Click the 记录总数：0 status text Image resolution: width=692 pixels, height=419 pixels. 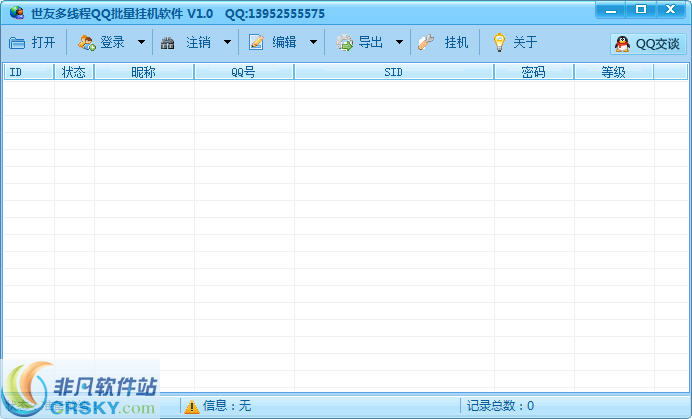tap(500, 406)
